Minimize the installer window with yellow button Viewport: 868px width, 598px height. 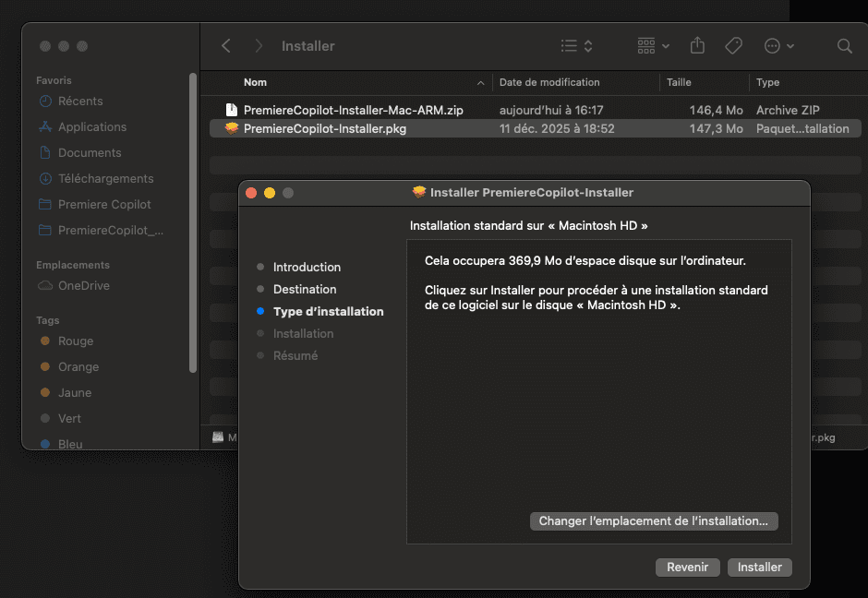(x=270, y=193)
